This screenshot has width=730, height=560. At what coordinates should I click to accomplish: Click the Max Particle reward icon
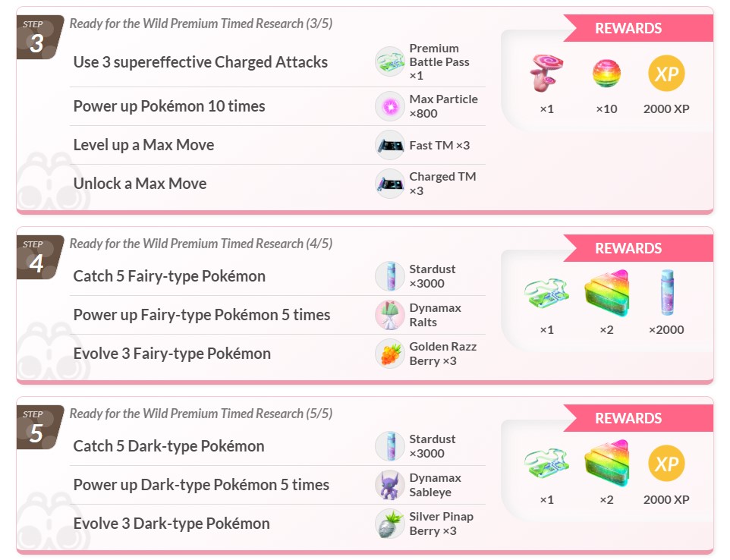tap(390, 106)
